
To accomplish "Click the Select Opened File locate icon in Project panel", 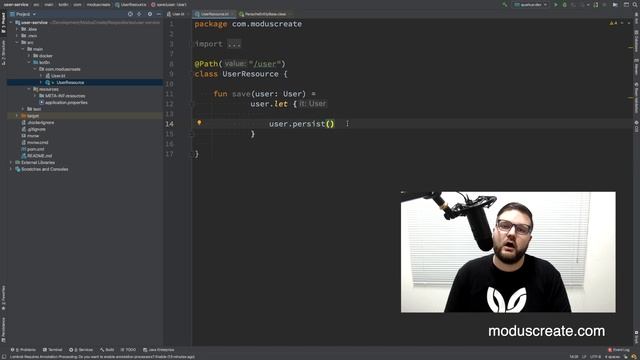I will pyautogui.click(x=130, y=14).
